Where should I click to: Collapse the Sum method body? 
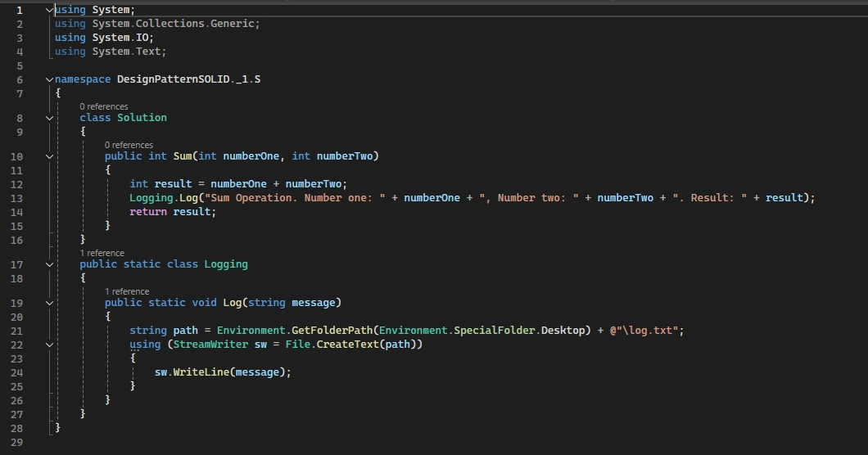point(49,156)
